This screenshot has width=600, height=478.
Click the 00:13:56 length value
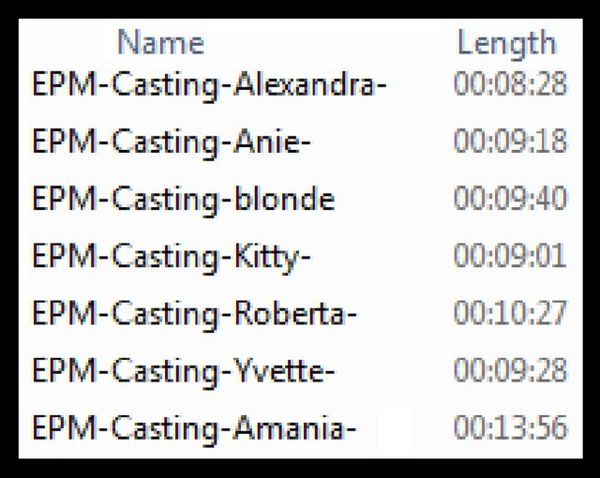pos(510,427)
